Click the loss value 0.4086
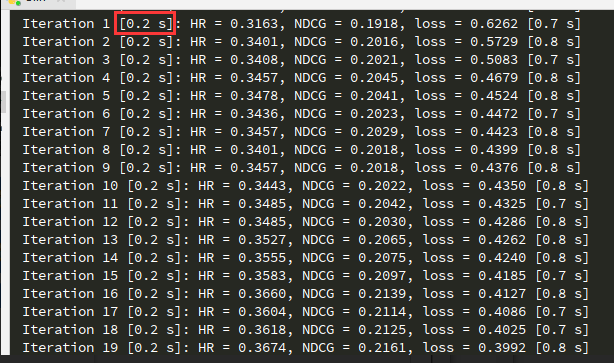The width and height of the screenshot is (614, 363). pos(502,312)
